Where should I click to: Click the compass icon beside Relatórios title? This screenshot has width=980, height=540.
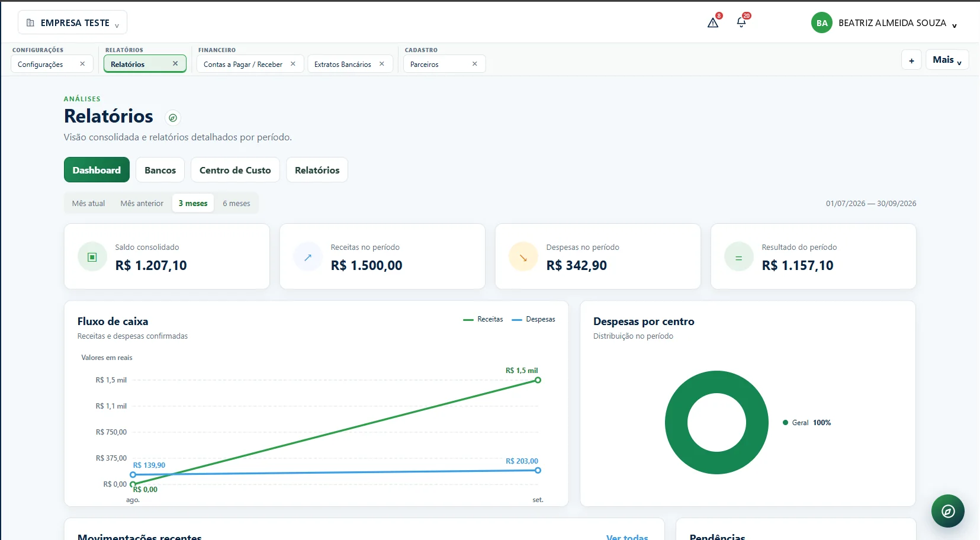[172, 118]
